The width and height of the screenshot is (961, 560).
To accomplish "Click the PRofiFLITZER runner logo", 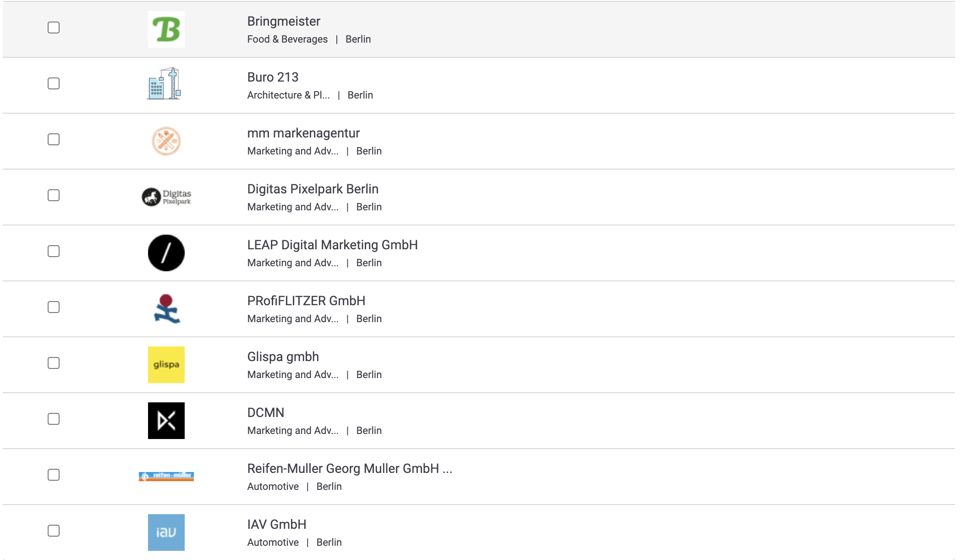I will pyautogui.click(x=166, y=309).
